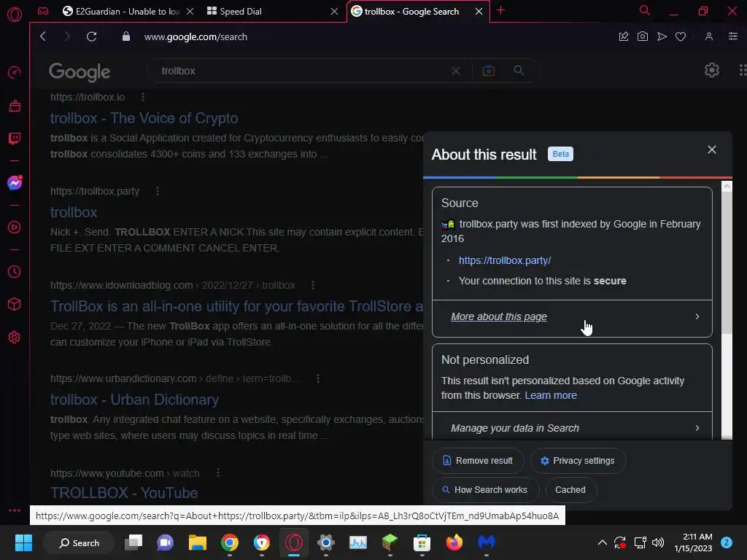Launch File Explorer from taskbar

[x=197, y=542]
